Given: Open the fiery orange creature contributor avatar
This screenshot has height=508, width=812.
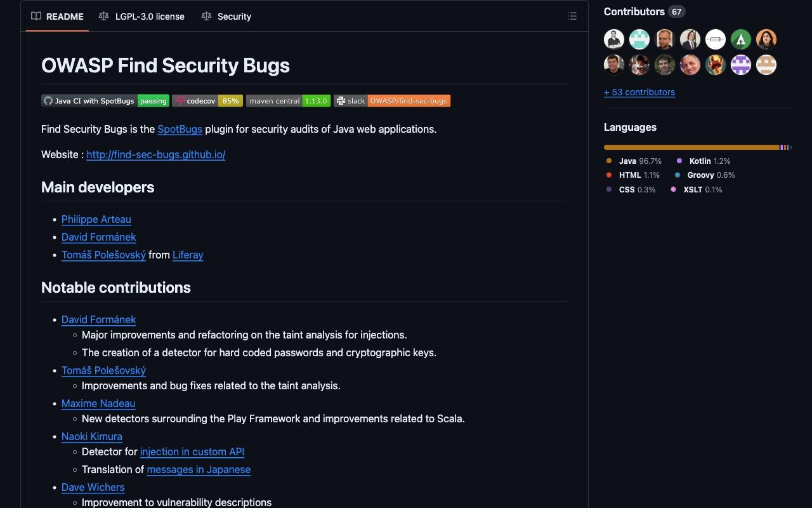Looking at the screenshot, I should pyautogui.click(x=716, y=65).
